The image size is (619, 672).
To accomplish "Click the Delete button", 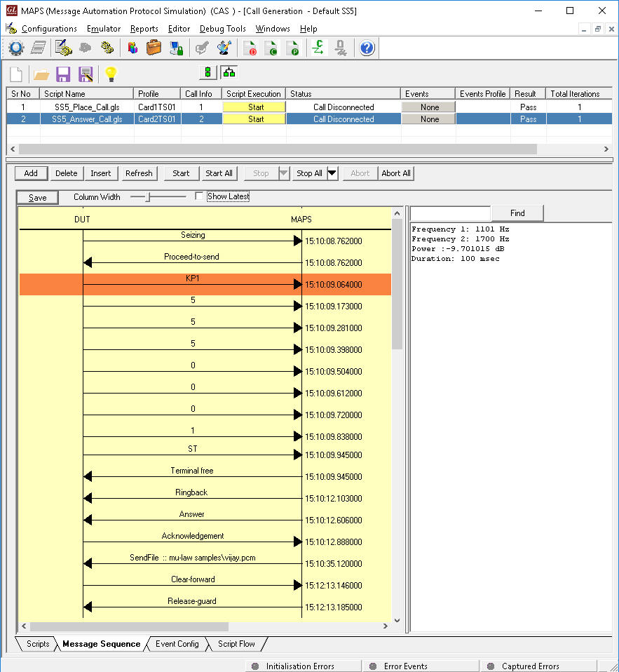I will pyautogui.click(x=67, y=173).
